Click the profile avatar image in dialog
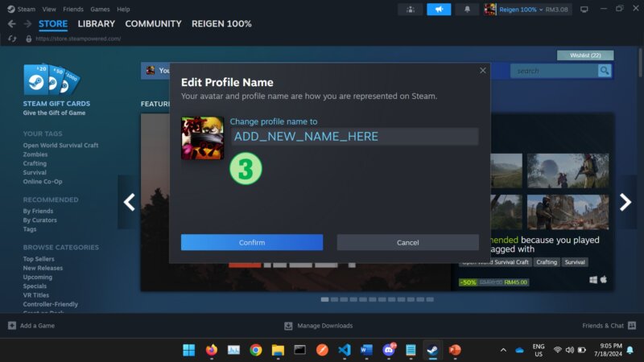The image size is (644, 362). point(203,138)
